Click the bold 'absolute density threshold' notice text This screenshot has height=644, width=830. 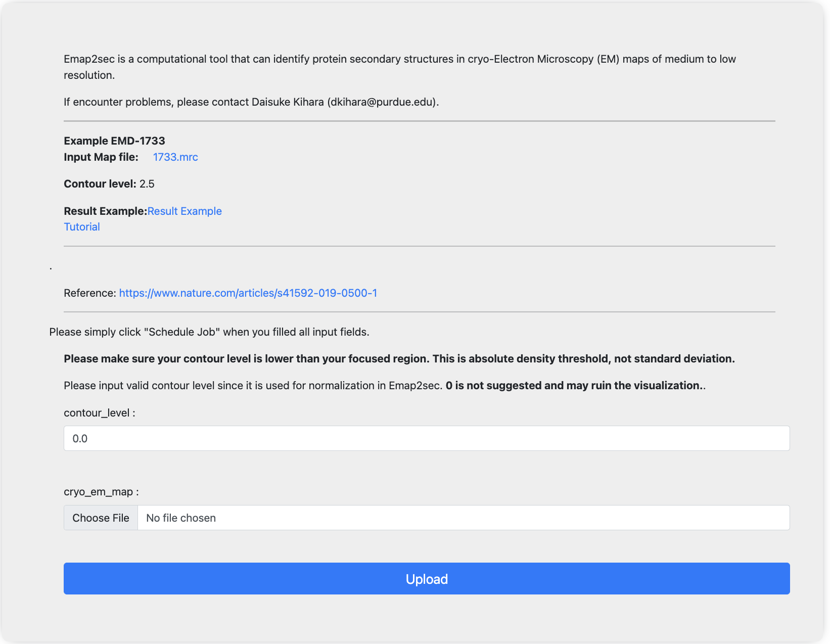(399, 359)
